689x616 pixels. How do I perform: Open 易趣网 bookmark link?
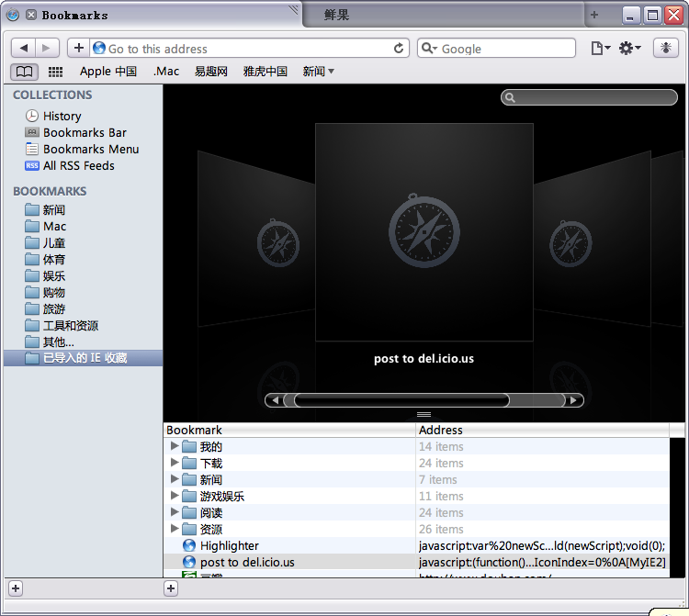[211, 71]
